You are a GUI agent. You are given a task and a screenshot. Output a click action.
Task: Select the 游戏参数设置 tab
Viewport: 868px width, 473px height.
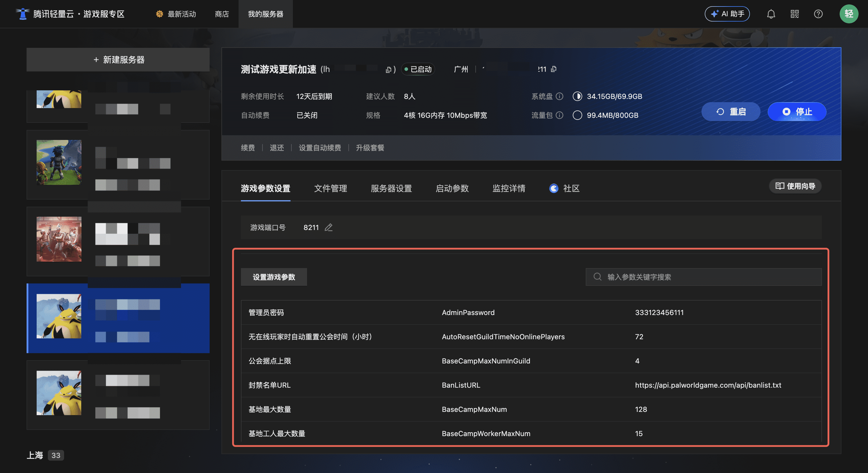[265, 188]
